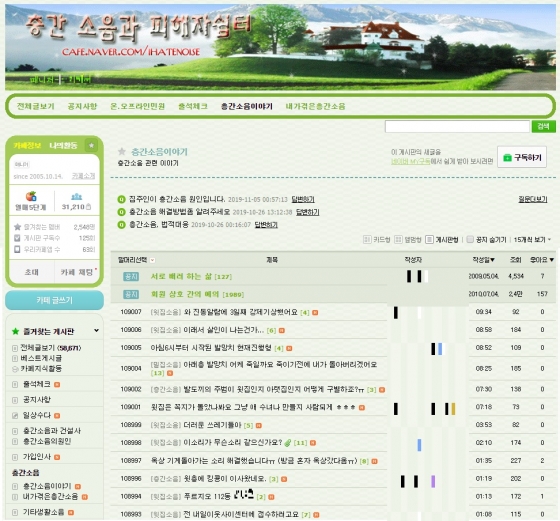Viewport: 560px width, 521px height.
Task: Switch to 앨범형 view icon
Action: pos(398,240)
